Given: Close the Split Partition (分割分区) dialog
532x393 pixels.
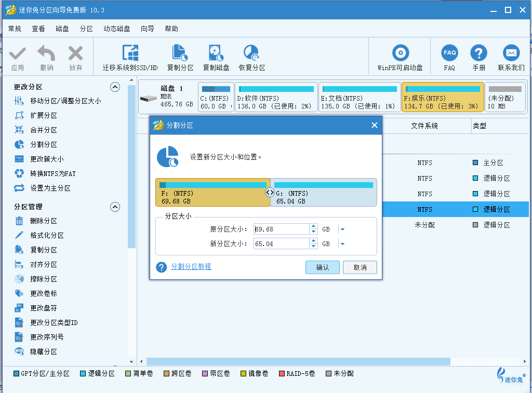Looking at the screenshot, I should 374,126.
